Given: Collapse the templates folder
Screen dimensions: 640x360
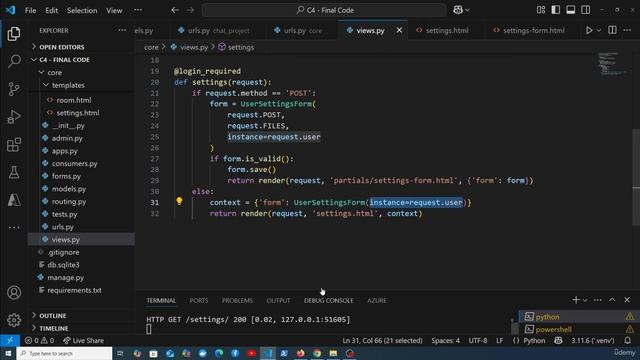Looking at the screenshot, I should 81,85.
